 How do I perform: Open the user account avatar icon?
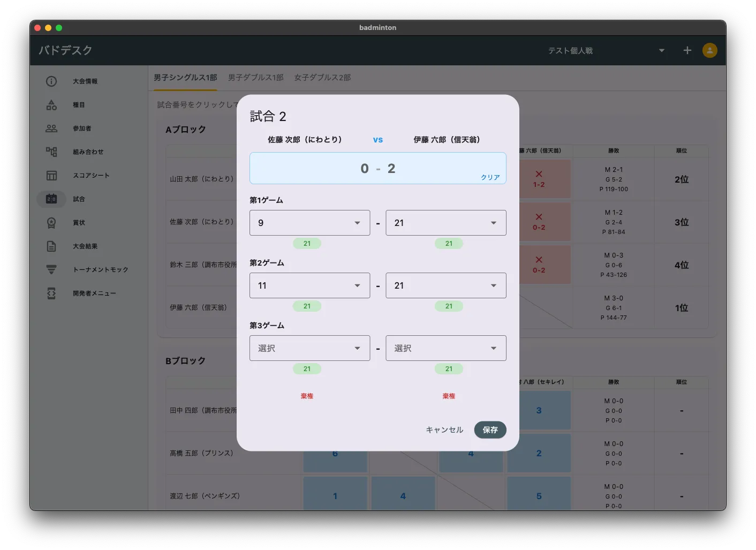pos(709,50)
